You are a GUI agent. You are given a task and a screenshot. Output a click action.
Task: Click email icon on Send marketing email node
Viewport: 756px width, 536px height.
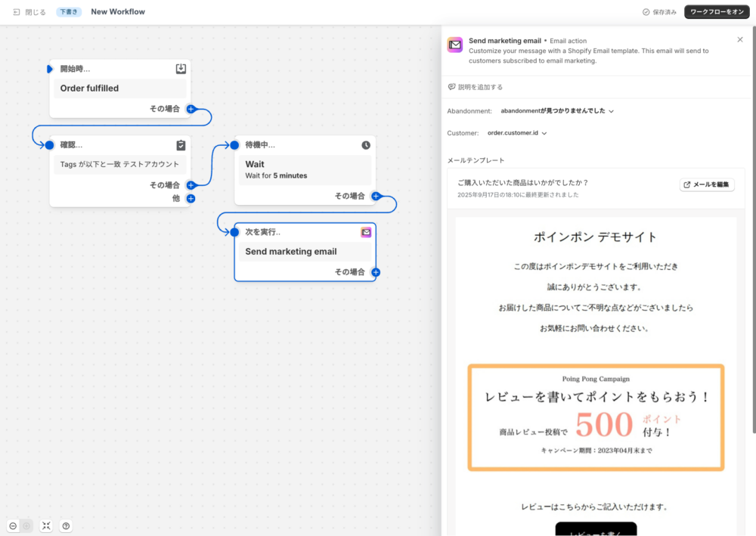pos(366,232)
